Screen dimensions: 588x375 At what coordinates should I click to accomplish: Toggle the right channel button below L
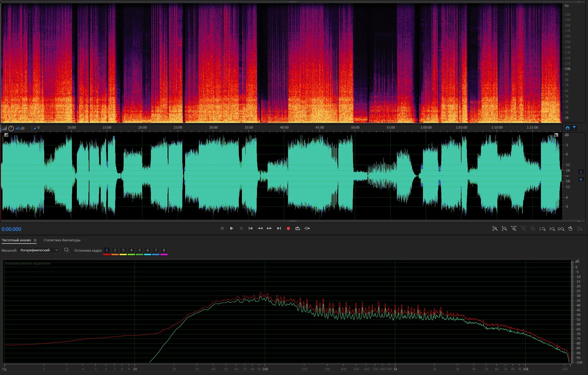581,179
